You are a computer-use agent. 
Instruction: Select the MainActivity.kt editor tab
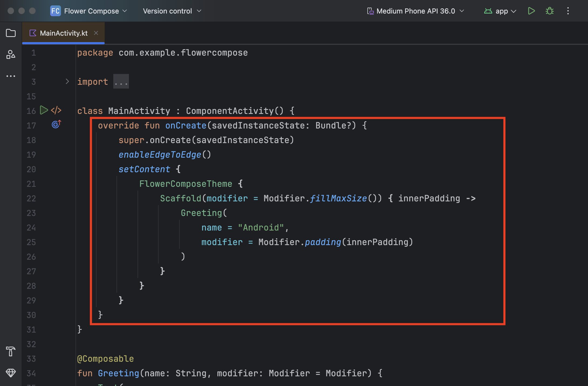click(x=64, y=33)
